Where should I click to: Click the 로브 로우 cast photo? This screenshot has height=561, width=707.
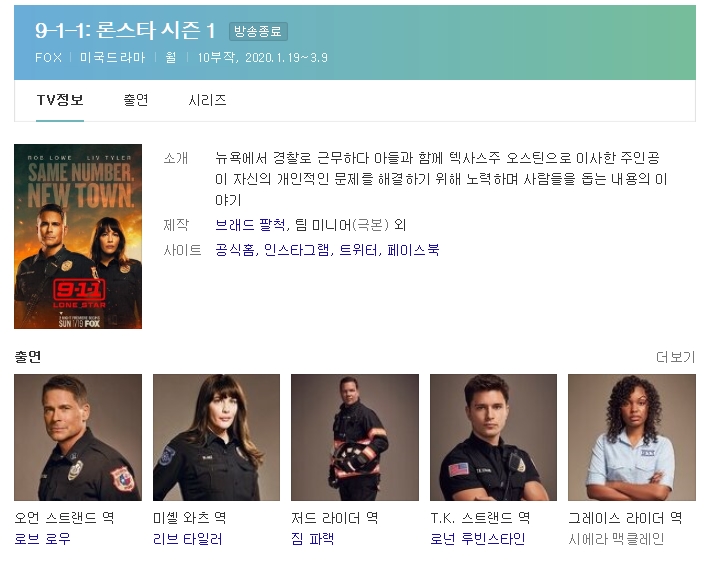pos(78,437)
